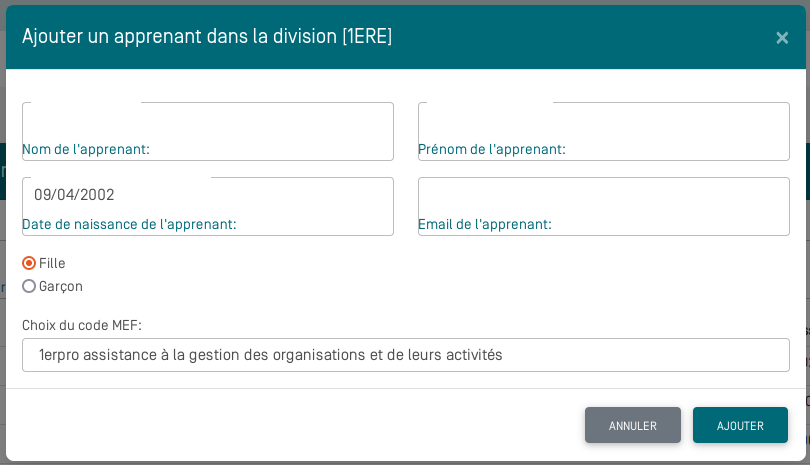
Task: Click the "Choix du code MEF:" label
Action: coord(82,325)
